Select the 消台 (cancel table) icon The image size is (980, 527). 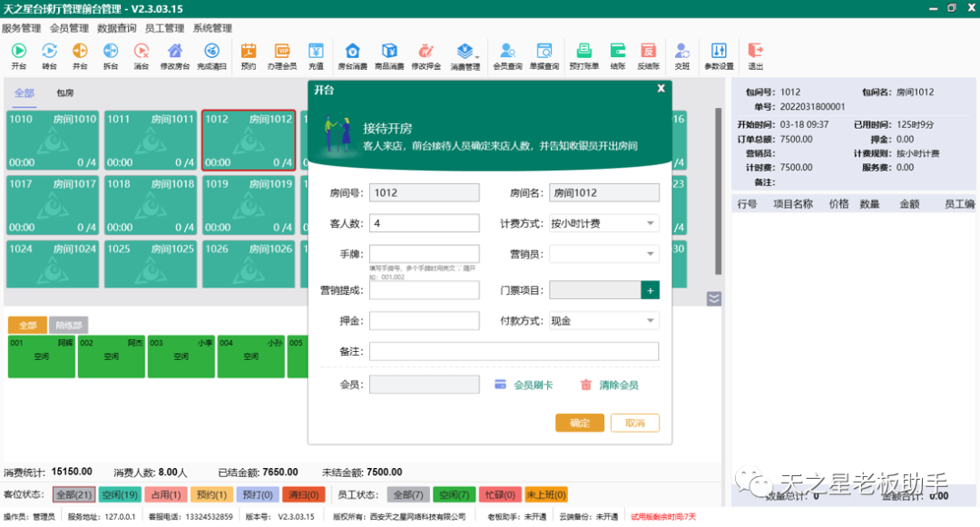click(x=142, y=56)
